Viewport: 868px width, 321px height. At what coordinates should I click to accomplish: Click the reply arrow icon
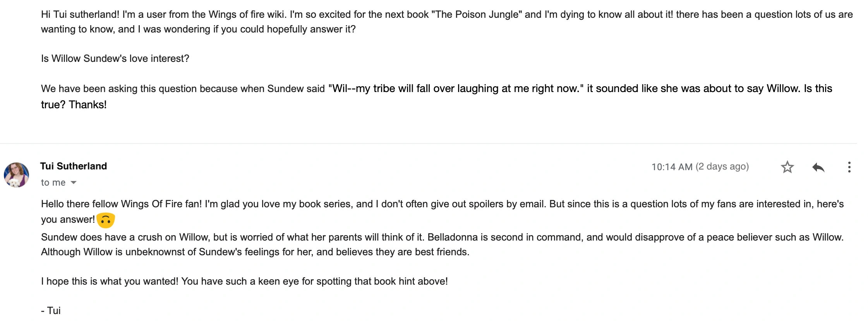(x=818, y=167)
